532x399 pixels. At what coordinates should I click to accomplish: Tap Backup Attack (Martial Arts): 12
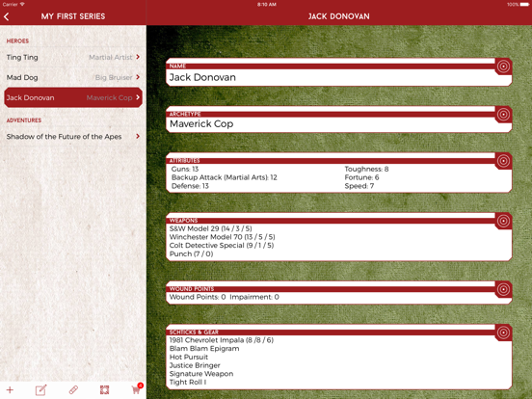click(x=225, y=177)
